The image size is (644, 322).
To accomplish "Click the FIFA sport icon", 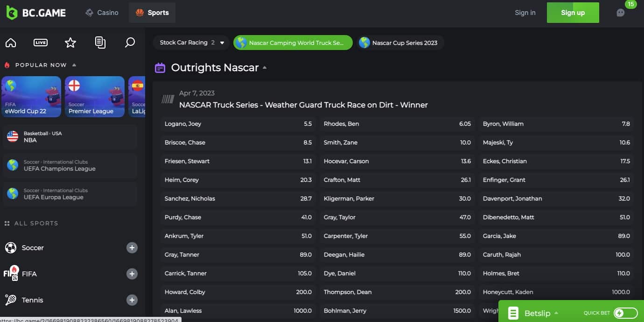I will (11, 273).
